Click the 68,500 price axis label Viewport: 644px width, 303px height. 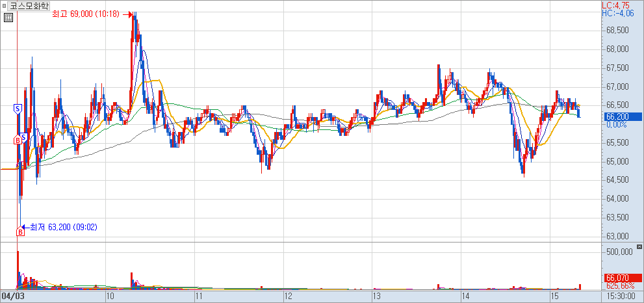[x=617, y=31]
